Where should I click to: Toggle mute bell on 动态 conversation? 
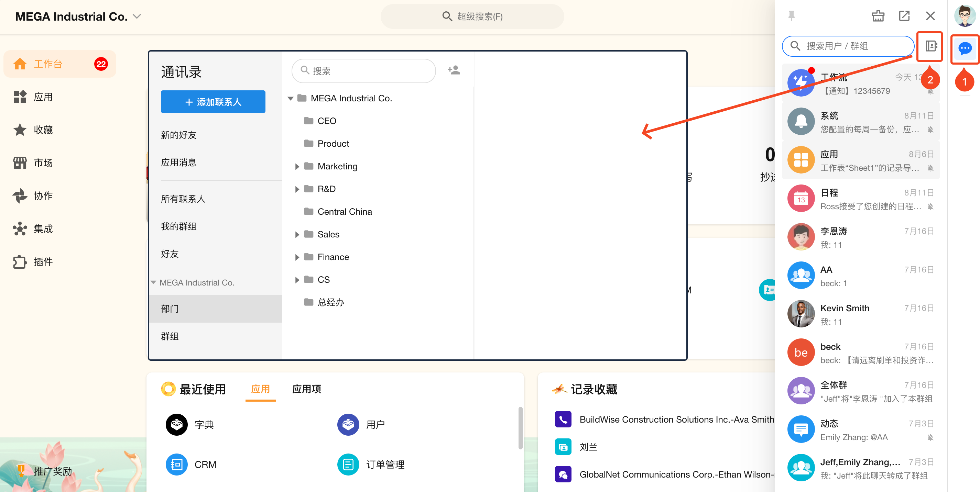[930, 437]
